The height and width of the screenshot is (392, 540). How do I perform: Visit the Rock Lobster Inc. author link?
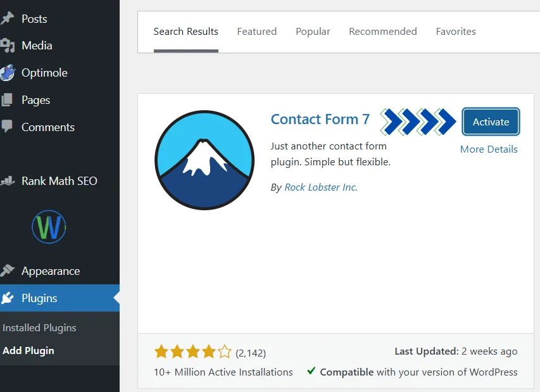[321, 187]
